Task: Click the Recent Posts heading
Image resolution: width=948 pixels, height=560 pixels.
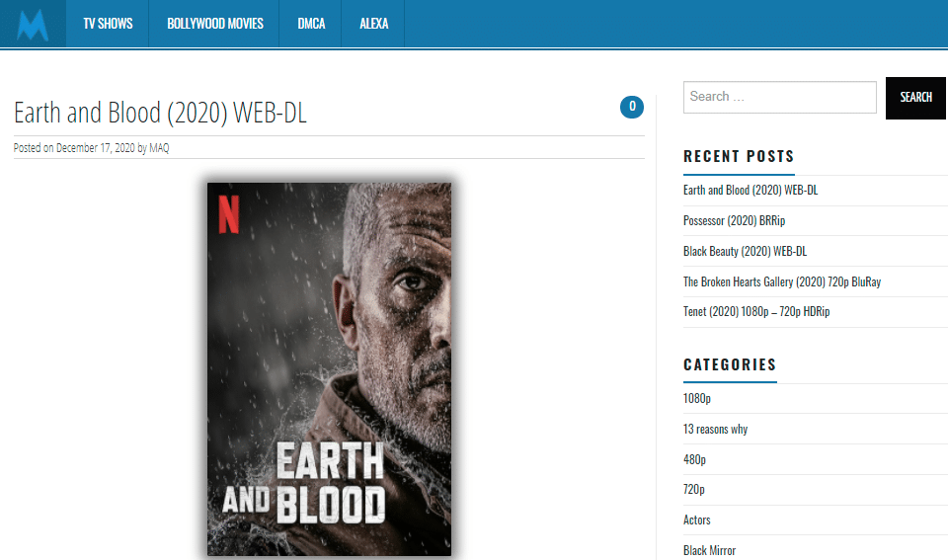Action: click(739, 157)
